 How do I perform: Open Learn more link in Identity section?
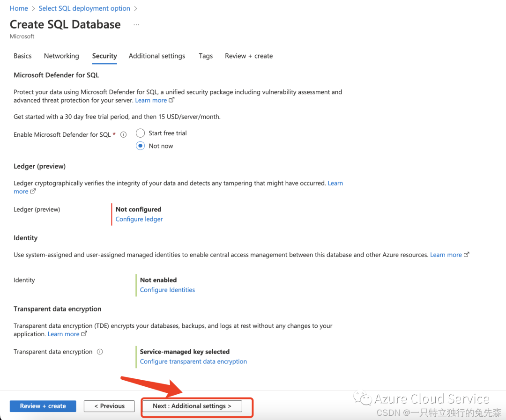click(446, 255)
